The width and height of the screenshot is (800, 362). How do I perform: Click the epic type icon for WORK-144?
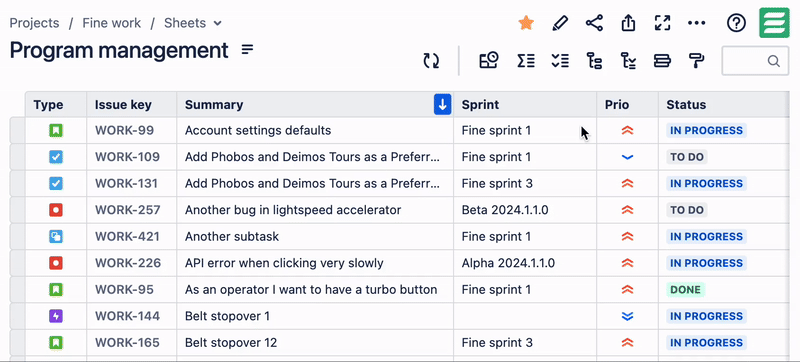point(56,316)
